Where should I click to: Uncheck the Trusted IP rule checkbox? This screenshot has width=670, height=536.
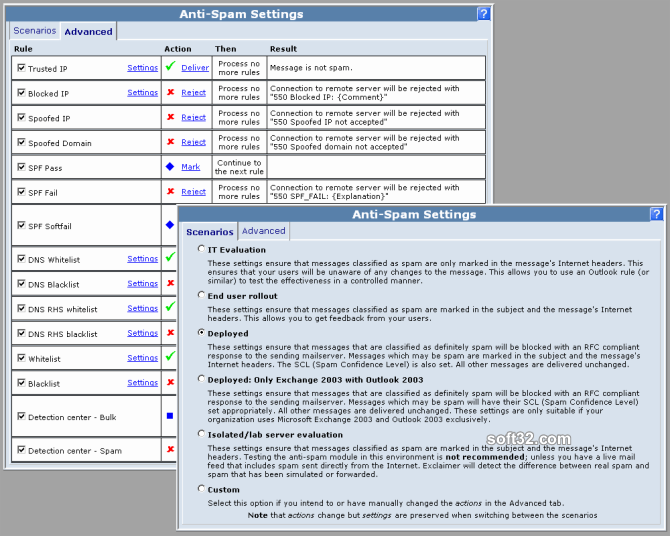21,68
